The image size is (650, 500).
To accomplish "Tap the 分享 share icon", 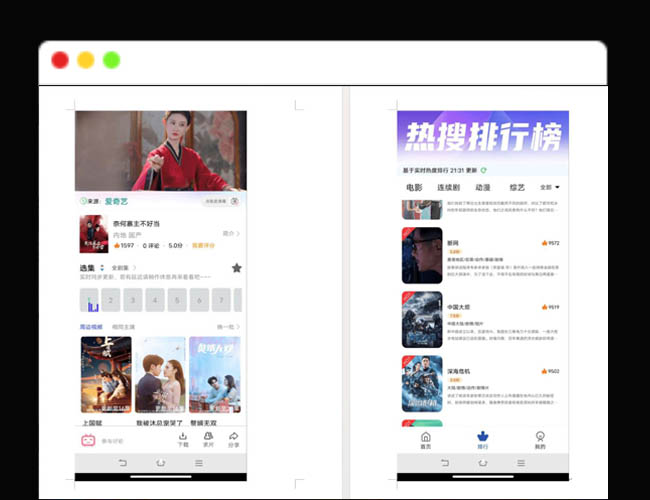I will (234, 439).
